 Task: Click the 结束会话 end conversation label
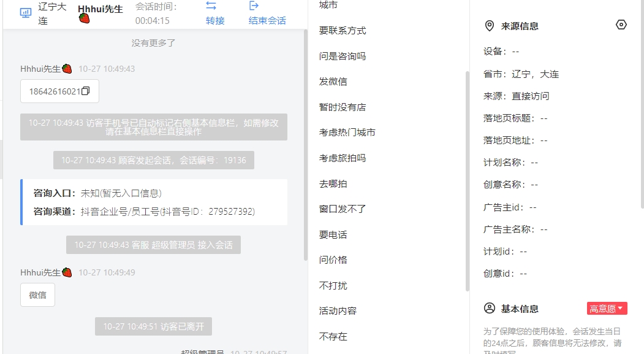[267, 21]
